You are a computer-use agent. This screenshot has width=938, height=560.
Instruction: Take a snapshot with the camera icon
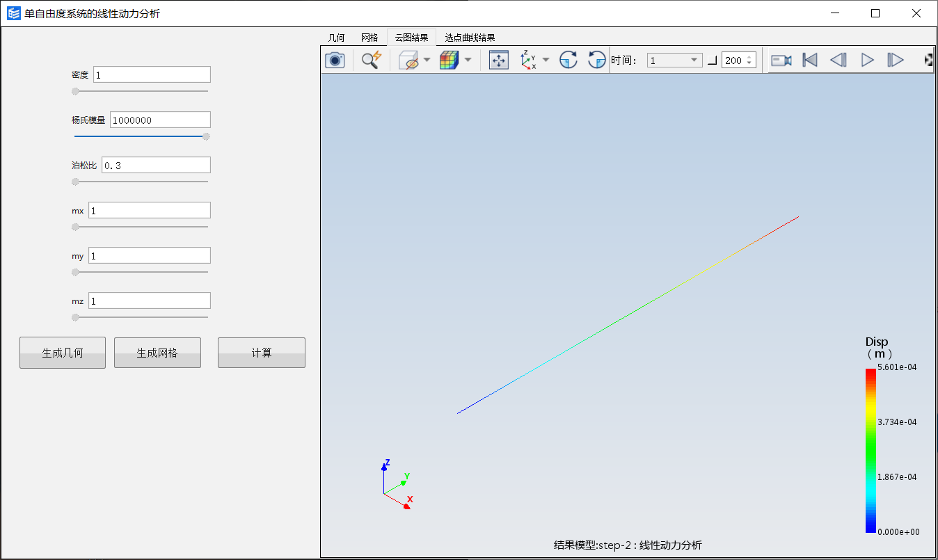coord(335,61)
